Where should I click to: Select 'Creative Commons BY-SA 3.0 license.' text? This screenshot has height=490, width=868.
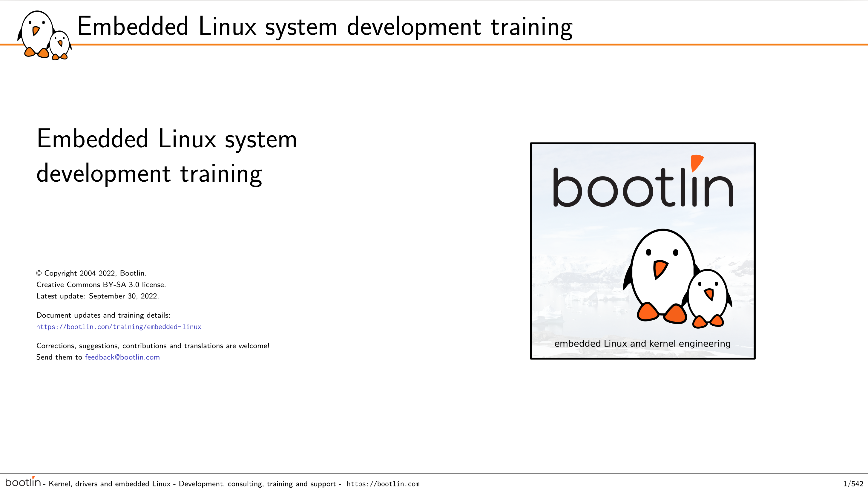click(x=101, y=285)
